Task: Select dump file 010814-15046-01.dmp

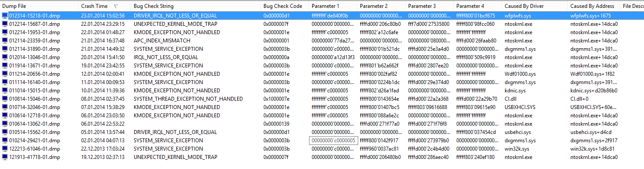Action: coord(35,99)
